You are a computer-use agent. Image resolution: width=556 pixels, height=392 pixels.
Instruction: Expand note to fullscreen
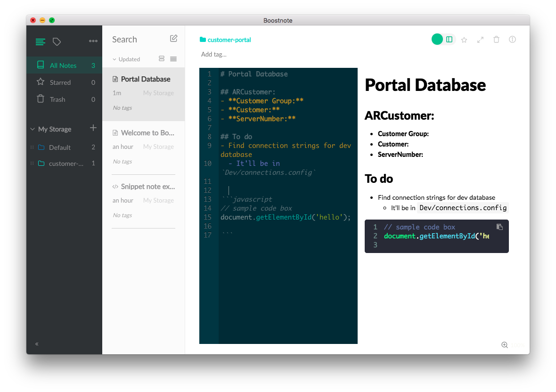[x=481, y=40]
